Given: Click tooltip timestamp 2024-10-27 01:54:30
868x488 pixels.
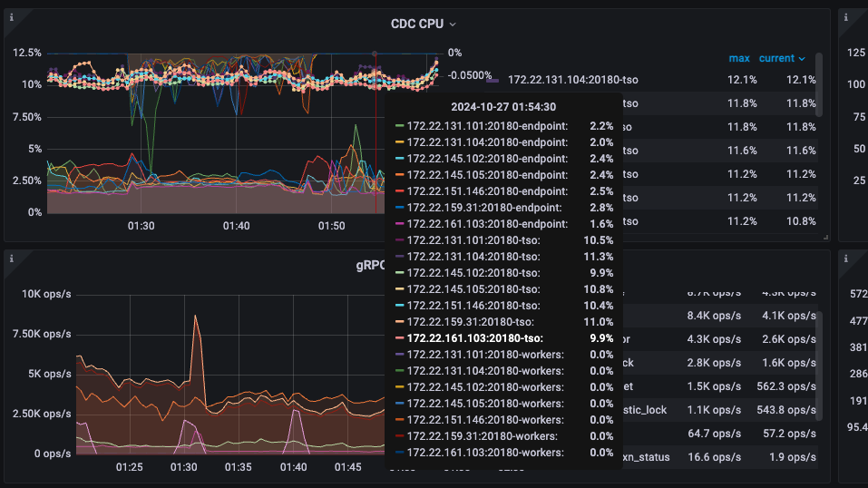Looking at the screenshot, I should [503, 107].
